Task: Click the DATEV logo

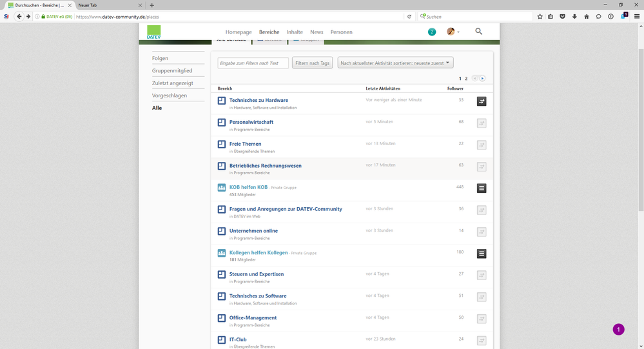Action: [x=153, y=32]
